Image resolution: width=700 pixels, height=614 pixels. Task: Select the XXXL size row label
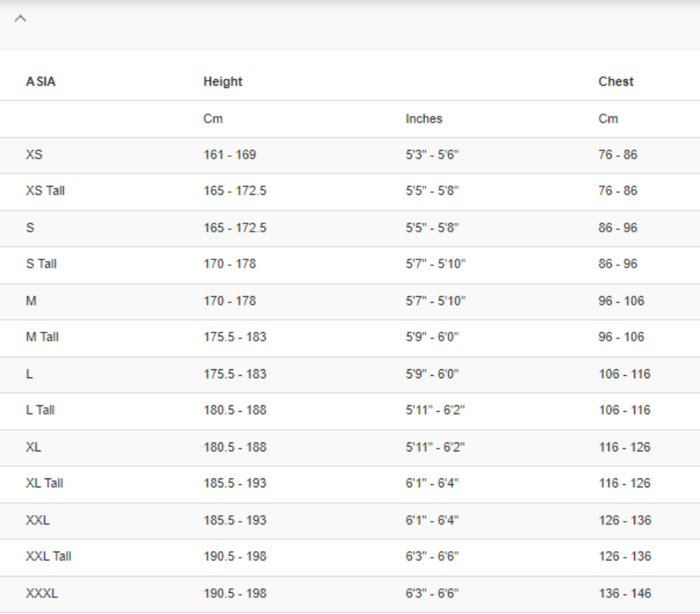tap(42, 593)
